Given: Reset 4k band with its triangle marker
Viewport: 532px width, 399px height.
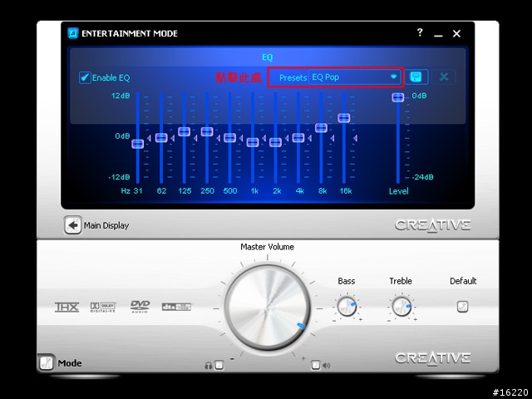Looking at the screenshot, I should tap(309, 138).
